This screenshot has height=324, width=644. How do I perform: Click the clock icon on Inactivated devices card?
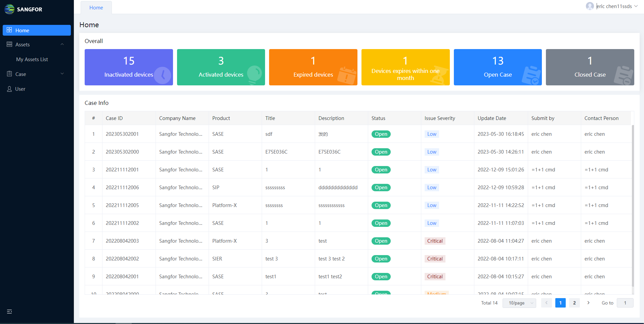click(x=163, y=75)
